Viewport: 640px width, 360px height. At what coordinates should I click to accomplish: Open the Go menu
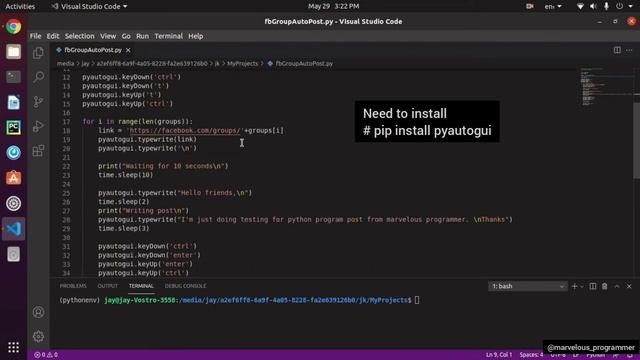point(126,36)
